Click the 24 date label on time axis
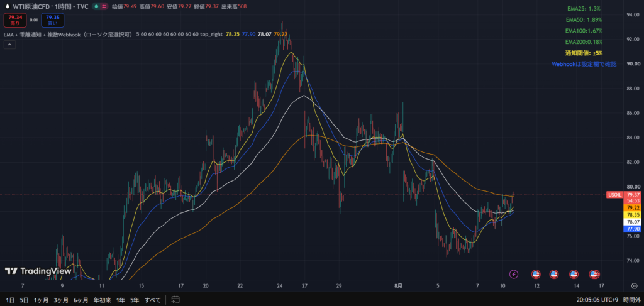The width and height of the screenshot is (644, 306). click(280, 285)
